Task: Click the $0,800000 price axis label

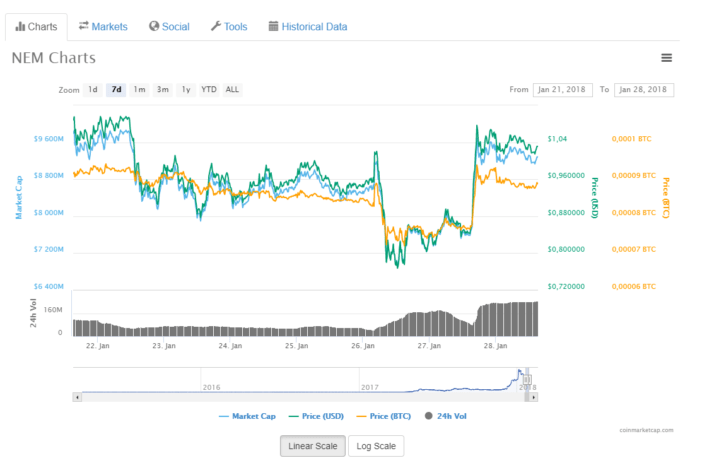Action: (x=566, y=249)
